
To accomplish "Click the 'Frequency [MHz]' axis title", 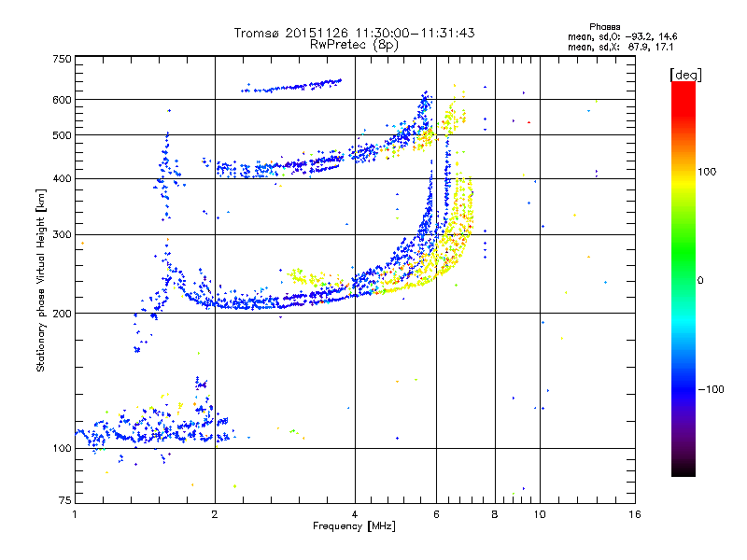I will coord(354,526).
